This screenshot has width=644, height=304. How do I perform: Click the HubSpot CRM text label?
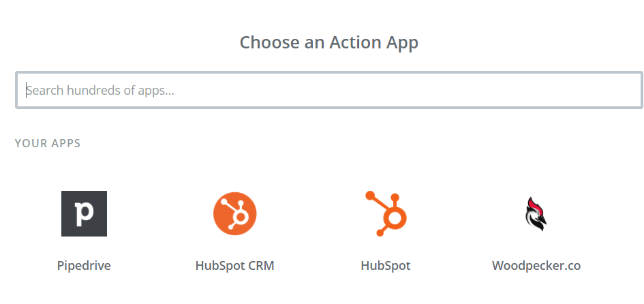pyautogui.click(x=235, y=266)
